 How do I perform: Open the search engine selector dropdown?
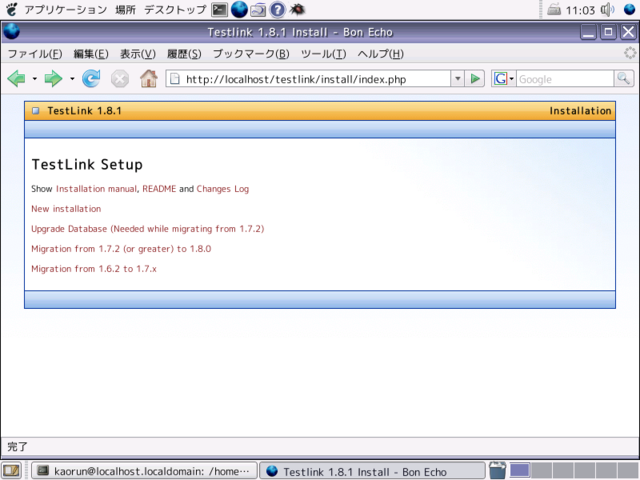(x=511, y=79)
